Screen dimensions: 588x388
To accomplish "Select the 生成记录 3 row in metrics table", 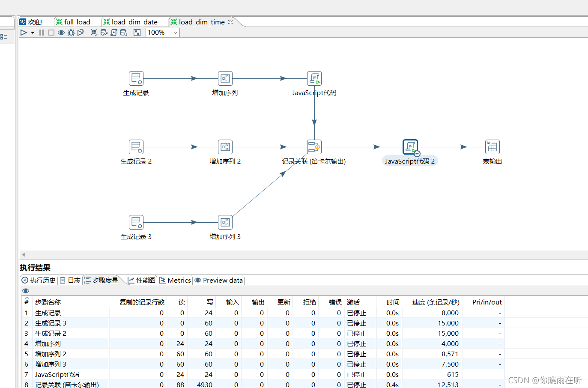I will click(x=263, y=323).
